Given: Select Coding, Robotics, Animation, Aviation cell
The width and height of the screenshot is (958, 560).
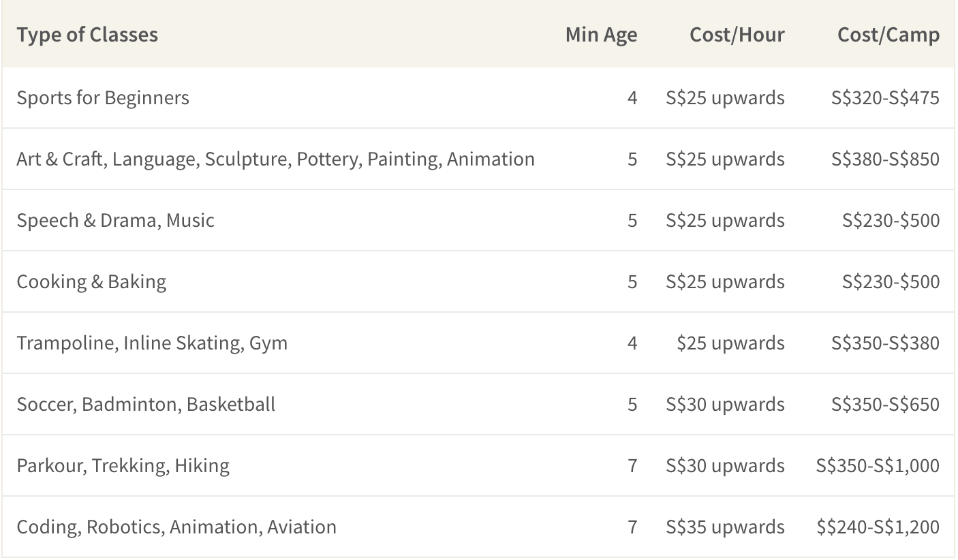Looking at the screenshot, I should pos(176,527).
